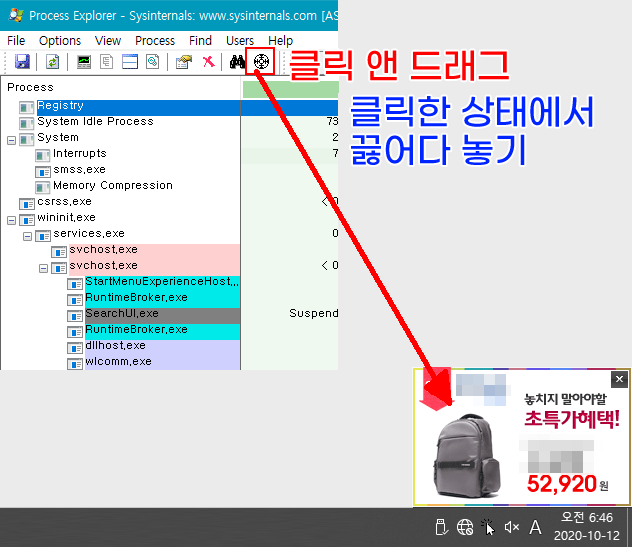Select the Interrupts row
This screenshot has width=632, height=547.
[169, 154]
